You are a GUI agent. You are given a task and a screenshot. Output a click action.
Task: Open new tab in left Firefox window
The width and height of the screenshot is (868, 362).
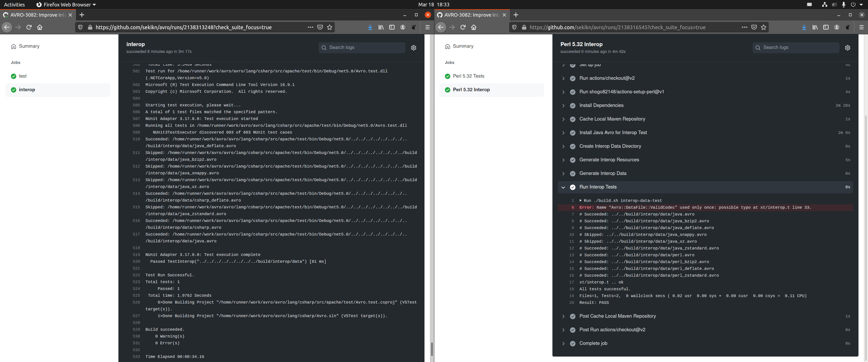(x=82, y=15)
